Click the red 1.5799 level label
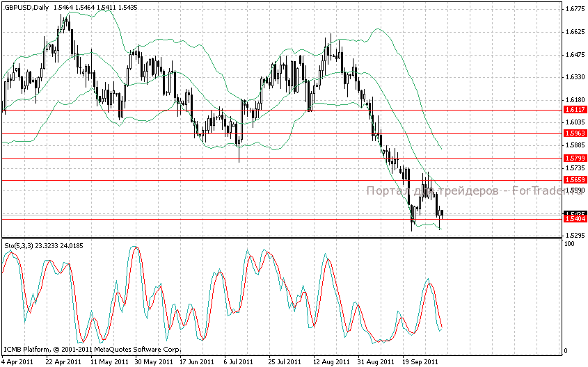The width and height of the screenshot is (588, 367). point(574,158)
